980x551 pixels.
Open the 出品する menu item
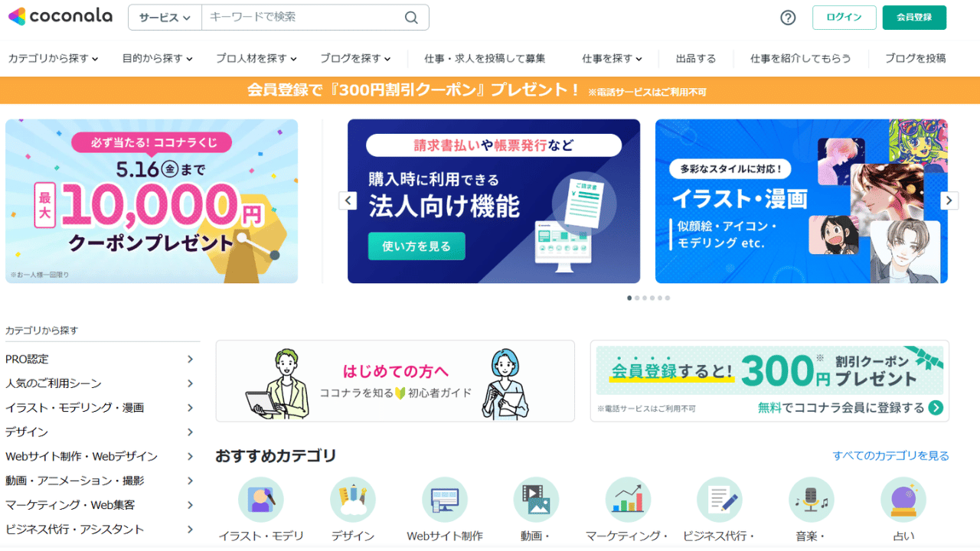(696, 58)
